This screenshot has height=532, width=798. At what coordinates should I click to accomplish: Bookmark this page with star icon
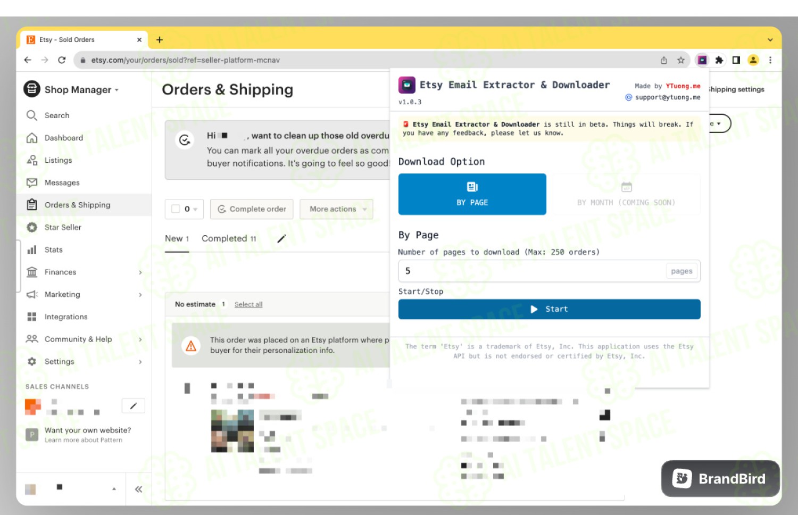click(x=681, y=60)
